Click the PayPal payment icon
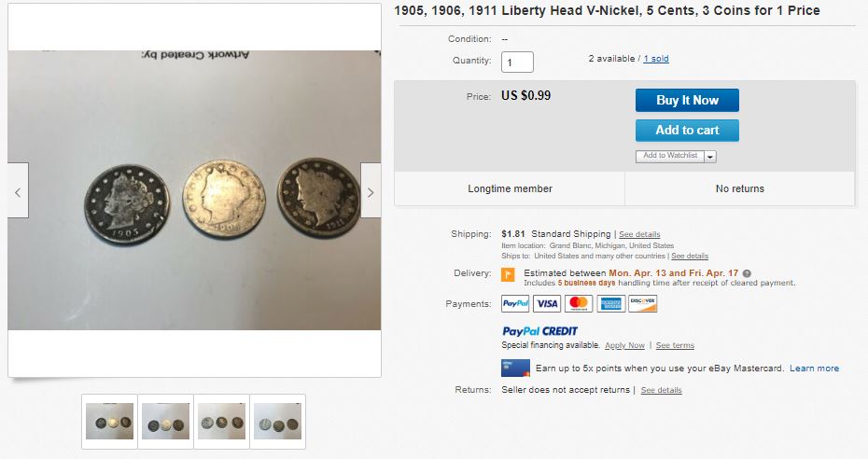The height and width of the screenshot is (459, 868). point(515,303)
